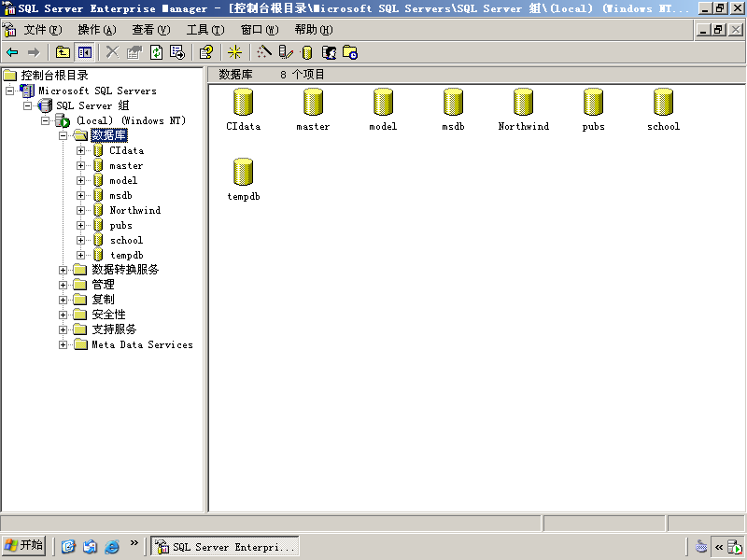This screenshot has height=560, width=747.
Task: Select the 安全性 tree item
Action: point(108,315)
